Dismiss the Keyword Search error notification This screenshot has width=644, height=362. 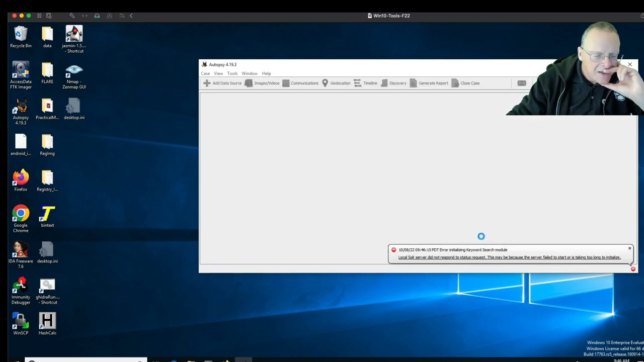pyautogui.click(x=629, y=248)
